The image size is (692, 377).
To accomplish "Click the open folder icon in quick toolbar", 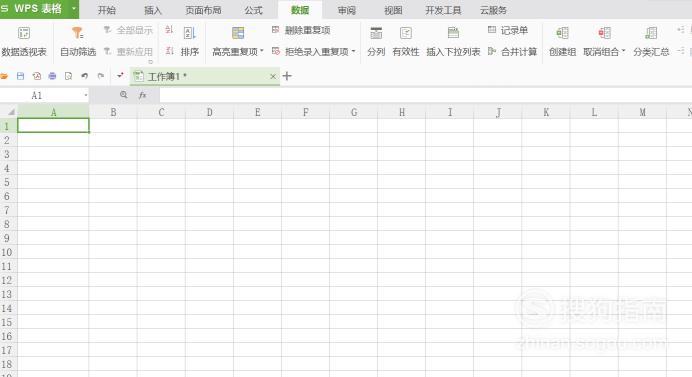I will click(x=4, y=76).
